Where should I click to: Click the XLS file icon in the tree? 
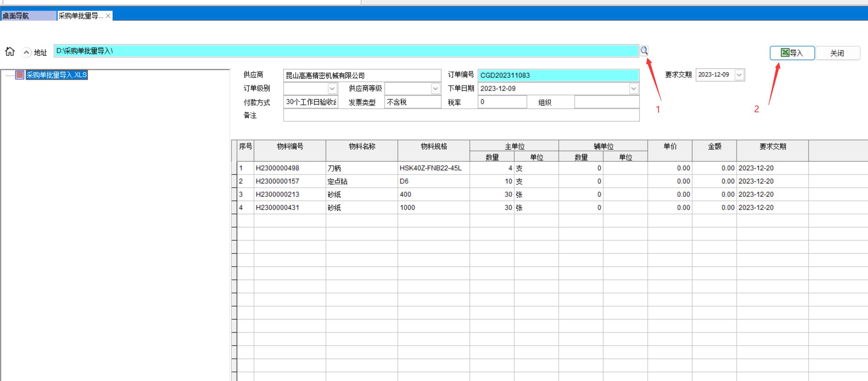click(x=20, y=75)
